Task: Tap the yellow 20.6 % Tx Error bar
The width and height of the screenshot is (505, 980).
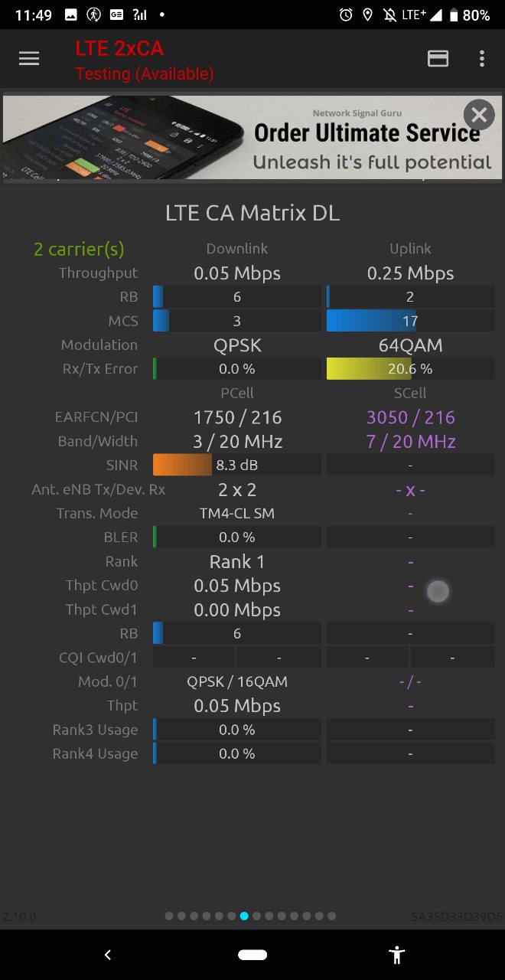Action: pos(411,369)
